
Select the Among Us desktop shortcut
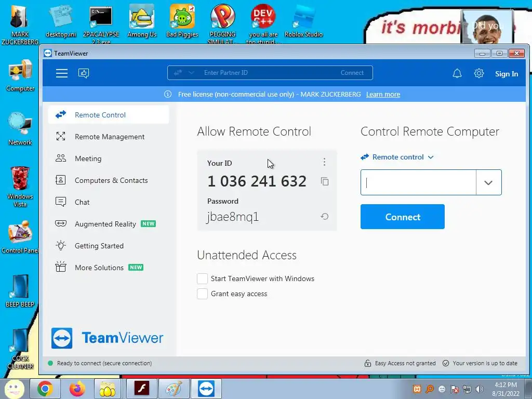142,22
